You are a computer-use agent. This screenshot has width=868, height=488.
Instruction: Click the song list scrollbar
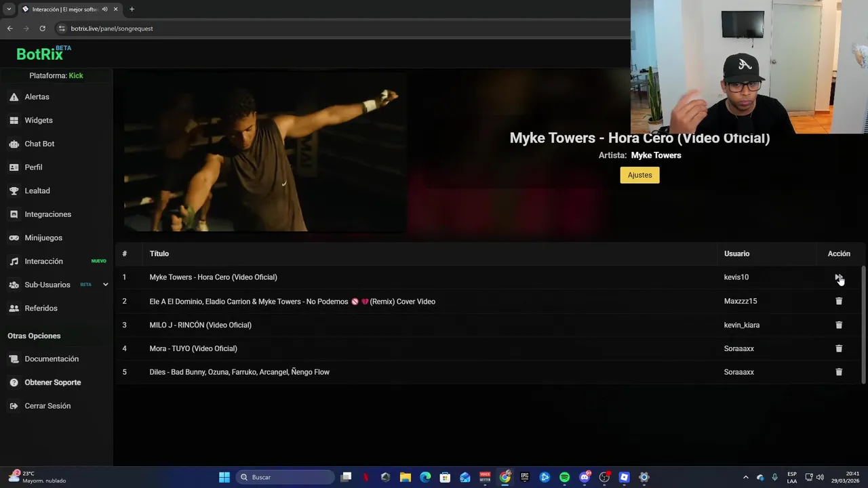pos(863,325)
